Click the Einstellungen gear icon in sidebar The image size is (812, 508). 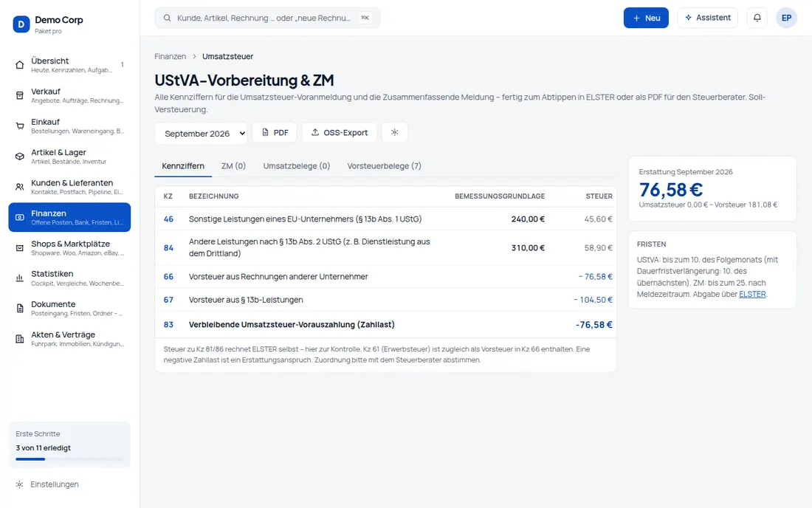tap(20, 484)
